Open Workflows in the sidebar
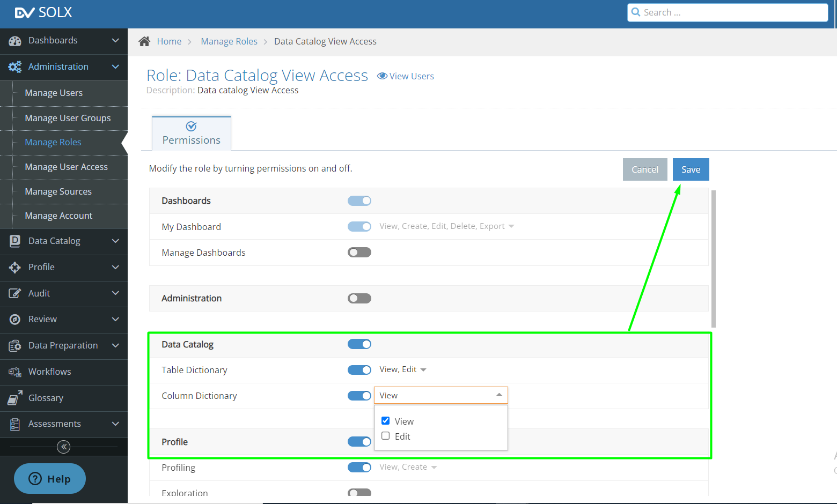837x504 pixels. pyautogui.click(x=49, y=372)
